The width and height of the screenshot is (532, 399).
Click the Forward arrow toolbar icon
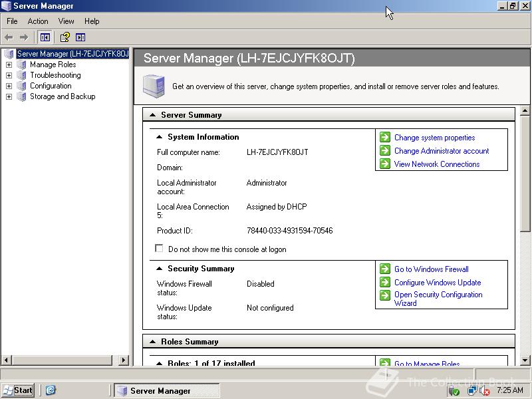[24, 37]
